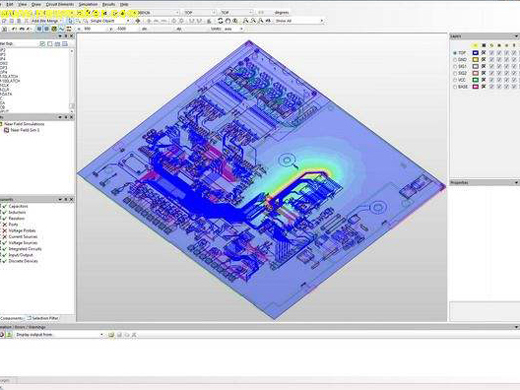Open the Simulation menu
This screenshot has width=520, height=390.
click(x=88, y=4)
